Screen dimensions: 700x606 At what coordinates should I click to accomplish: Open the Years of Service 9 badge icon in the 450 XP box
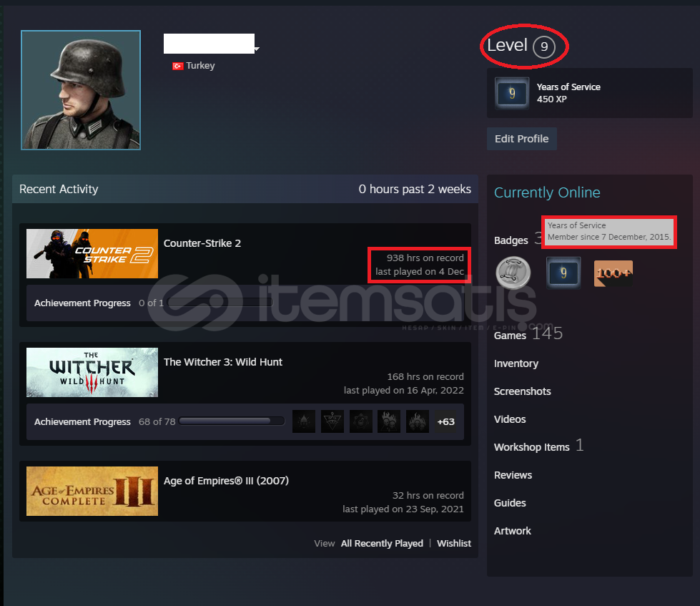(512, 93)
